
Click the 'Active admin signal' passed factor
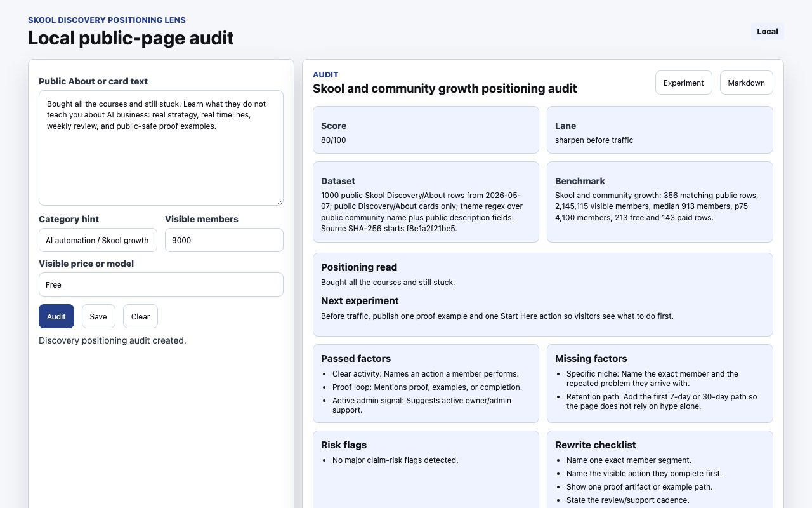click(422, 405)
